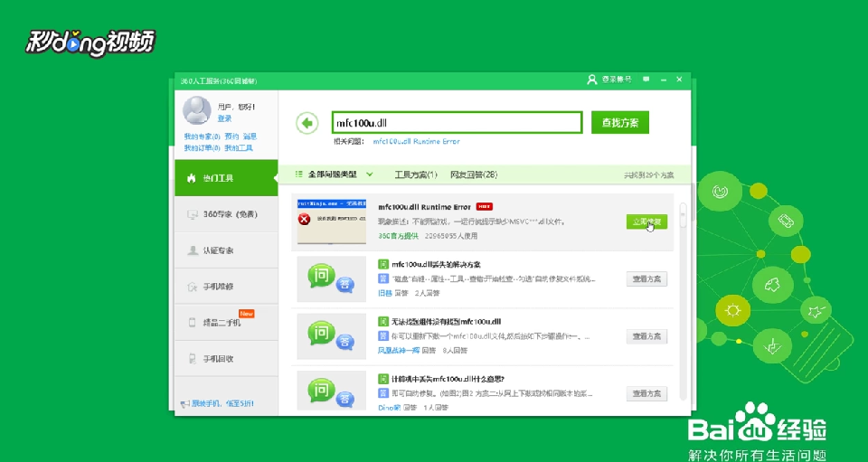Screen dimensions: 868x462
Task: Close the 360人工服务 window
Action: 679,80
